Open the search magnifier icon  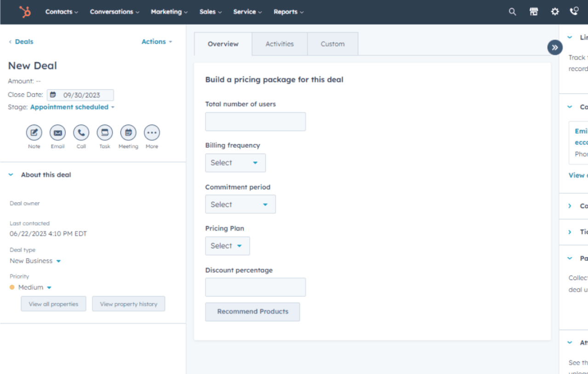(512, 12)
